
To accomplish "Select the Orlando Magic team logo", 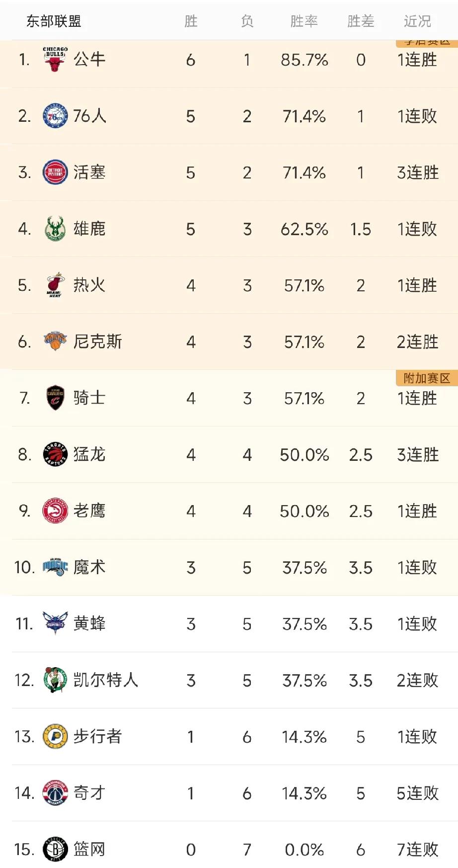I will click(x=55, y=567).
